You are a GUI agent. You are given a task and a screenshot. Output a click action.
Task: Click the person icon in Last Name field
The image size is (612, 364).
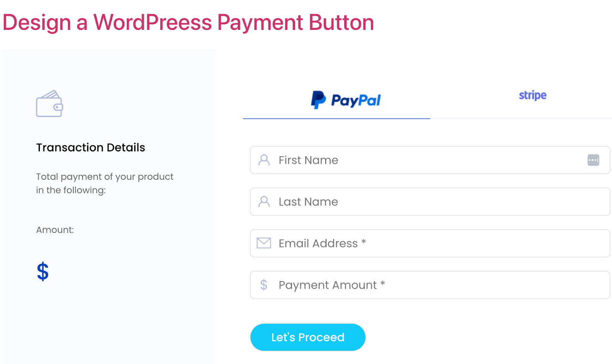[x=264, y=202]
